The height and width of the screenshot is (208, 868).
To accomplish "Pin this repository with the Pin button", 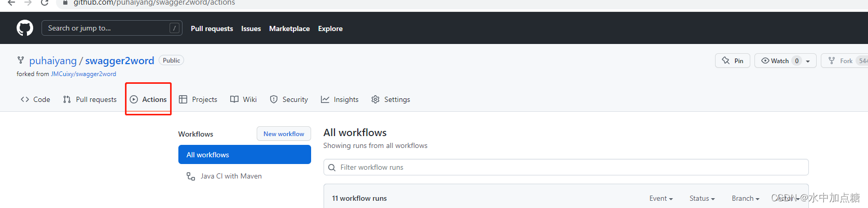I will 733,61.
